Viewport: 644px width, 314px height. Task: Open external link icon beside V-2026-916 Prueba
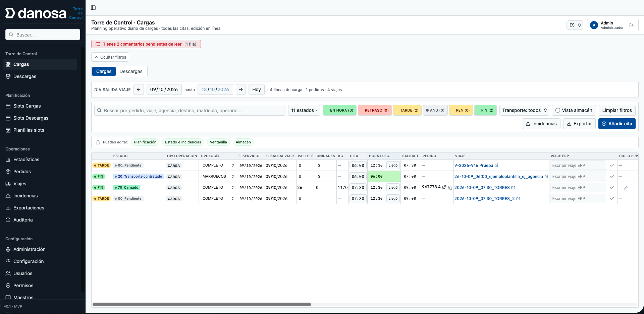[496, 165]
